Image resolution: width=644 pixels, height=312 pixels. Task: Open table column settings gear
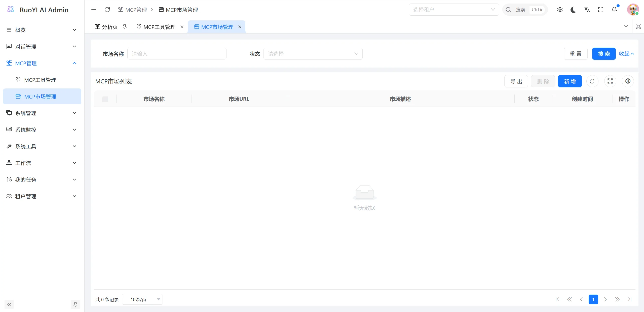(x=628, y=81)
